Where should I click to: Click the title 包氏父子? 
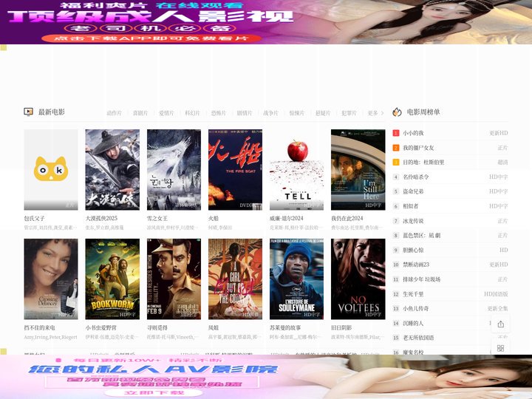coord(34,218)
